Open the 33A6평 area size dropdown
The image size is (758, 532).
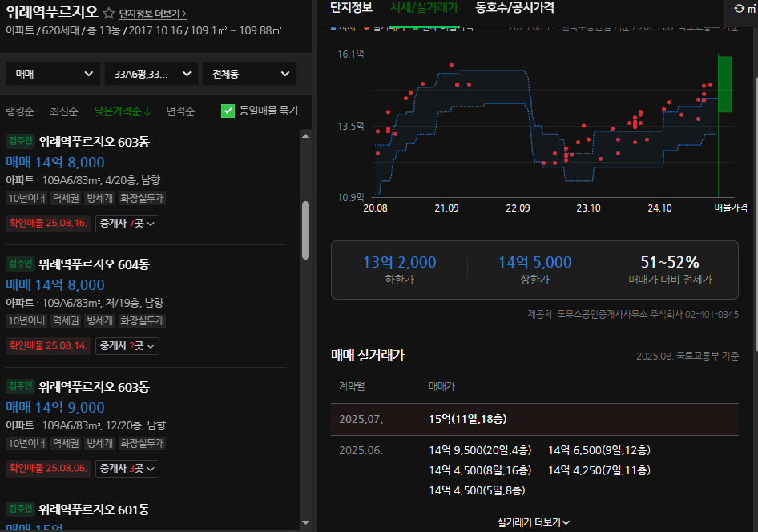point(151,74)
